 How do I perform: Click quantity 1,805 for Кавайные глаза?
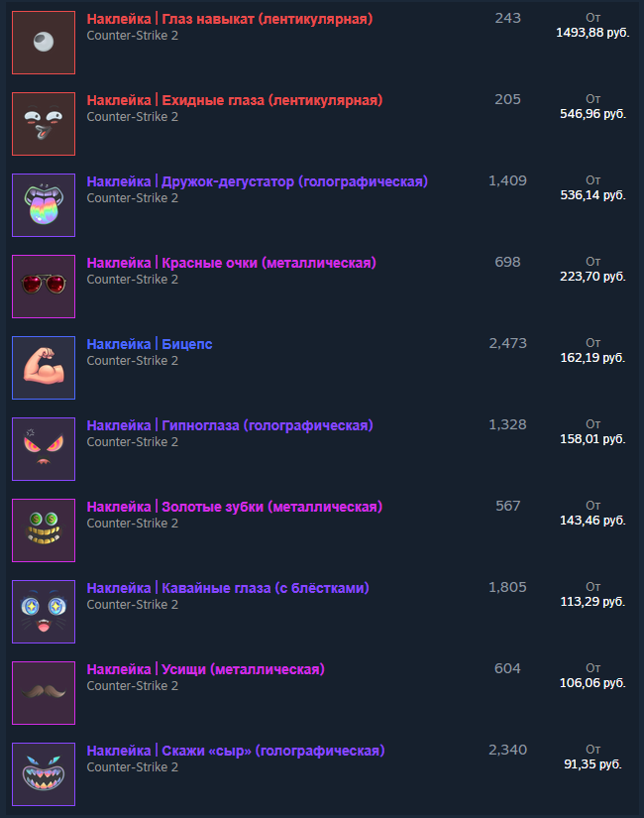(x=507, y=587)
